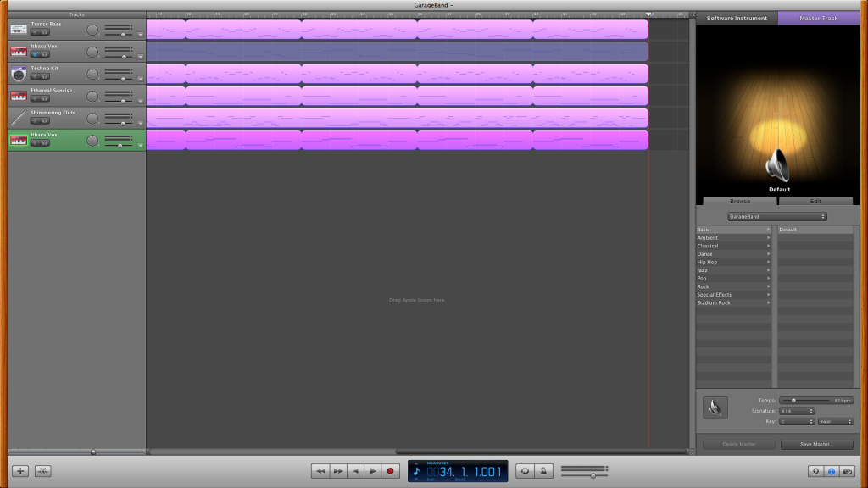
Task: Click the Trance Bass synthesizer instrument icon
Action: pos(19,30)
